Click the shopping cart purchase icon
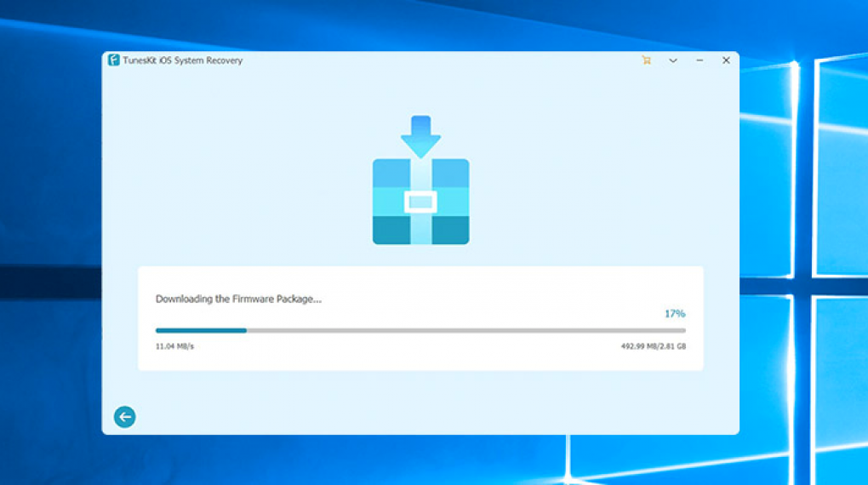 pyautogui.click(x=646, y=60)
